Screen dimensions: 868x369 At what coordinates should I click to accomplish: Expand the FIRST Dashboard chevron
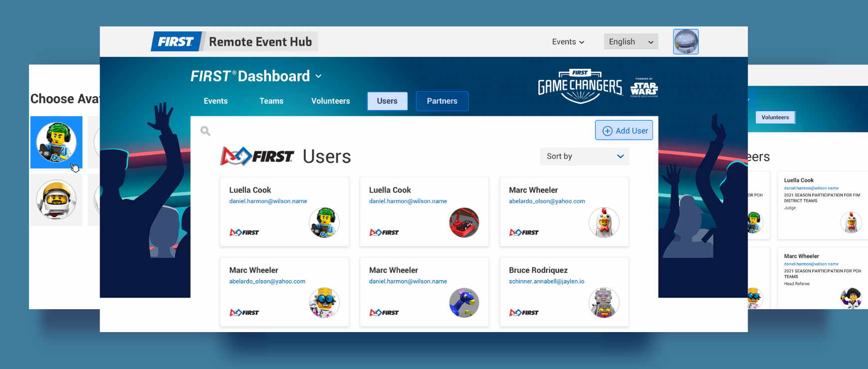point(319,76)
